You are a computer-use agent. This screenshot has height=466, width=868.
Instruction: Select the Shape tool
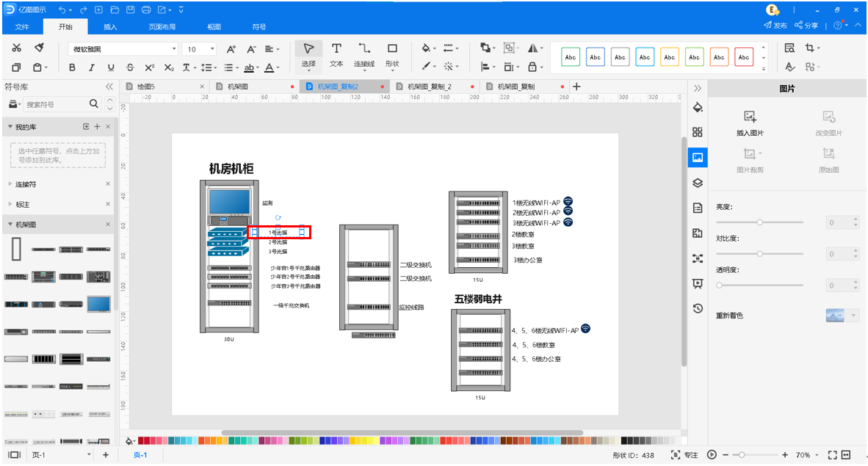pos(392,54)
